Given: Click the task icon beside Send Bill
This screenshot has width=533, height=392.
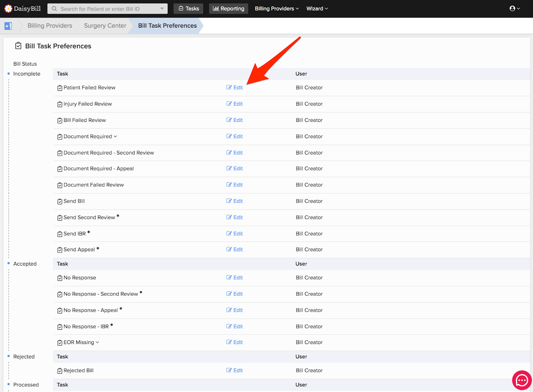Looking at the screenshot, I should pyautogui.click(x=60, y=201).
